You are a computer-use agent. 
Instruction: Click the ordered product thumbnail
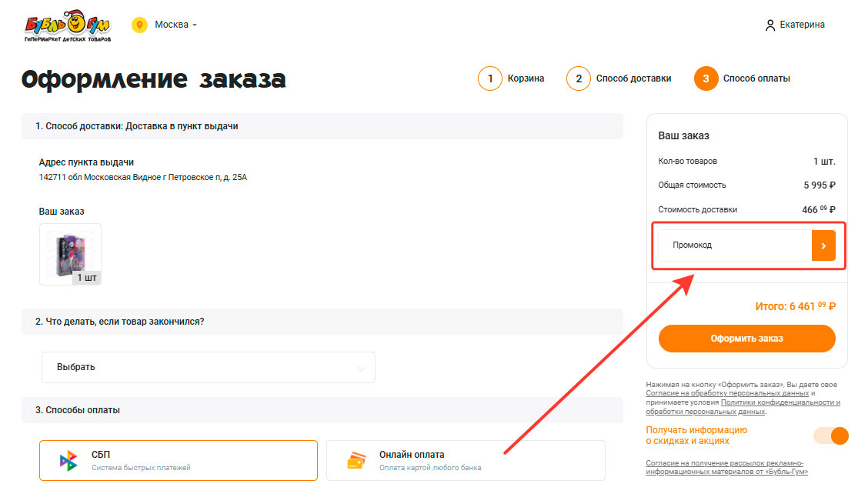pyautogui.click(x=70, y=254)
